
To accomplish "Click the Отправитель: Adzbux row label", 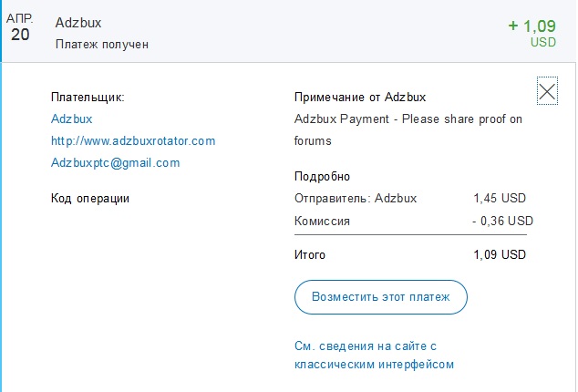I will [356, 199].
